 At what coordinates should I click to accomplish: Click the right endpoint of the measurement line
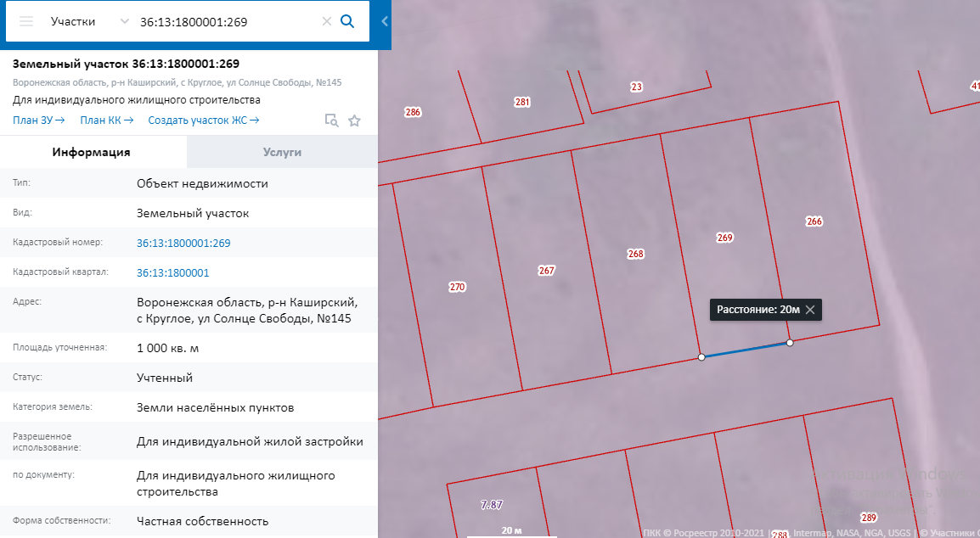[x=790, y=343]
